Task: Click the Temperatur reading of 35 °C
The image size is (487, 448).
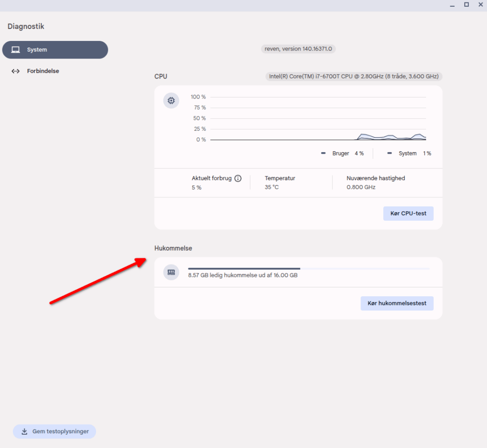Action: coord(272,187)
